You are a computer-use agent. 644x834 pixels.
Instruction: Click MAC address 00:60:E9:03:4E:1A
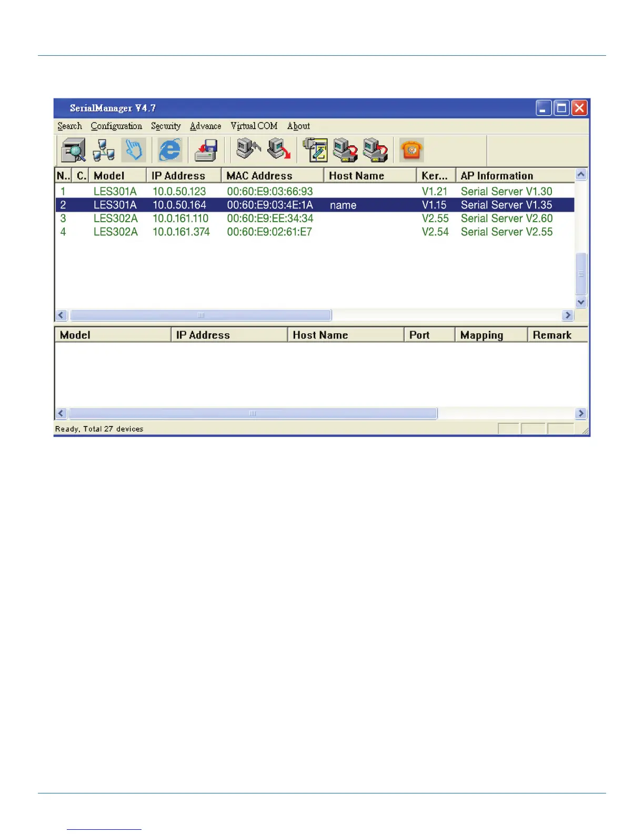270,205
